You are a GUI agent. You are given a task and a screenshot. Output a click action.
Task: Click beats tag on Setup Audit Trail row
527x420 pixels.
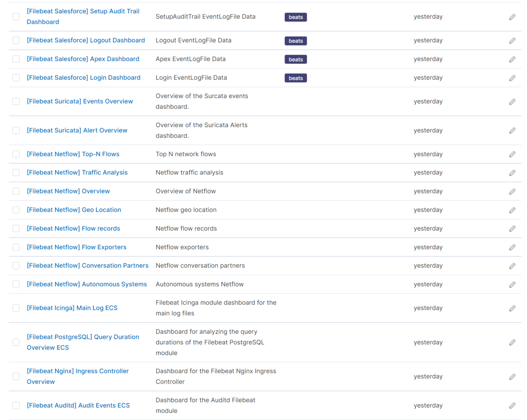point(296,17)
